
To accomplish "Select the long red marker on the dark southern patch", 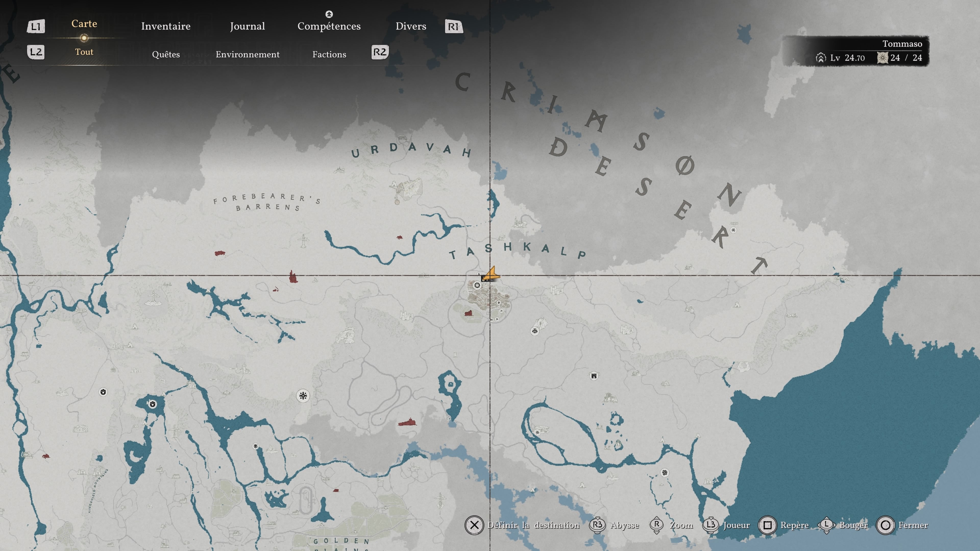I will (407, 422).
